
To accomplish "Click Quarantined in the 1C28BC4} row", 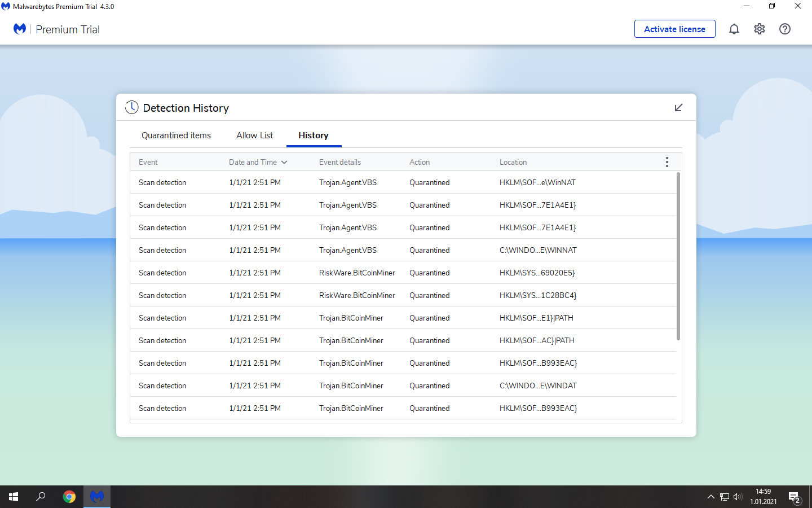I will click(x=430, y=295).
